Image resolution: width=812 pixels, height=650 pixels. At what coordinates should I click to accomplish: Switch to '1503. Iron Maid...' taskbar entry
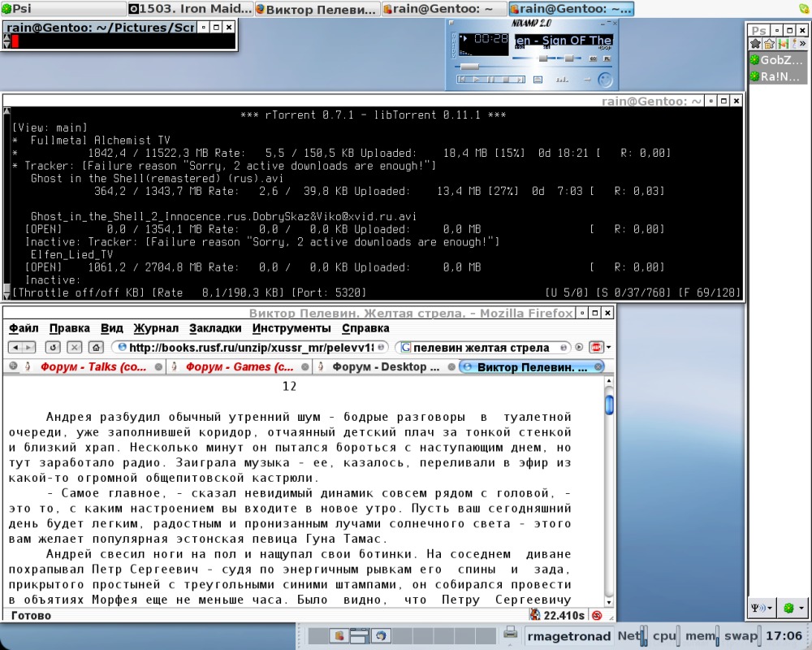click(x=190, y=8)
